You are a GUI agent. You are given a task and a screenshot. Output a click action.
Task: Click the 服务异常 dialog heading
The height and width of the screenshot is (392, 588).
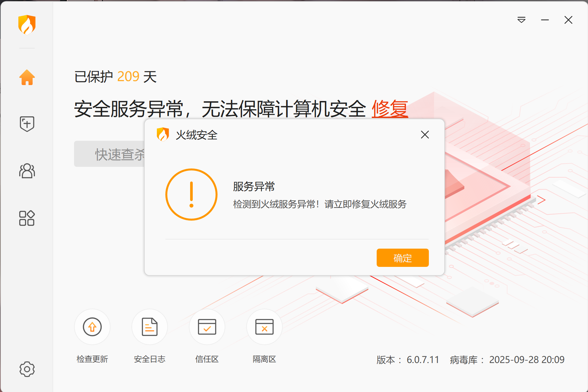point(254,186)
